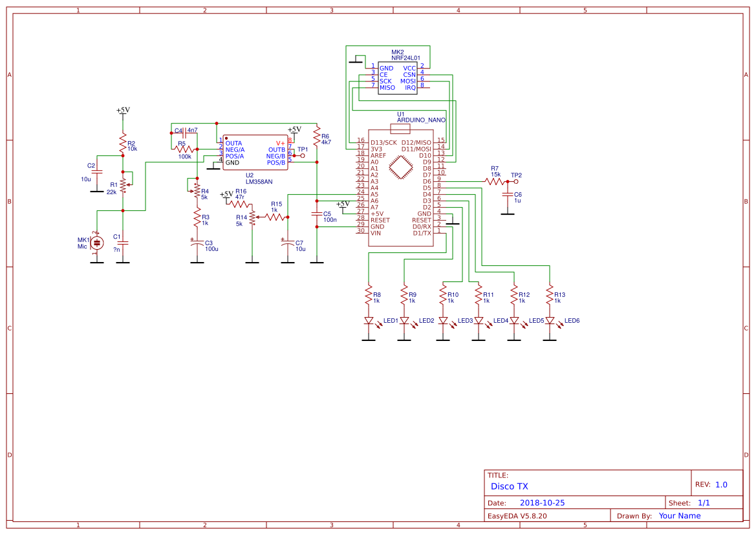Click the date value '2018-10-25'
Image resolution: width=756 pixels, height=535 pixels.
[x=542, y=503]
